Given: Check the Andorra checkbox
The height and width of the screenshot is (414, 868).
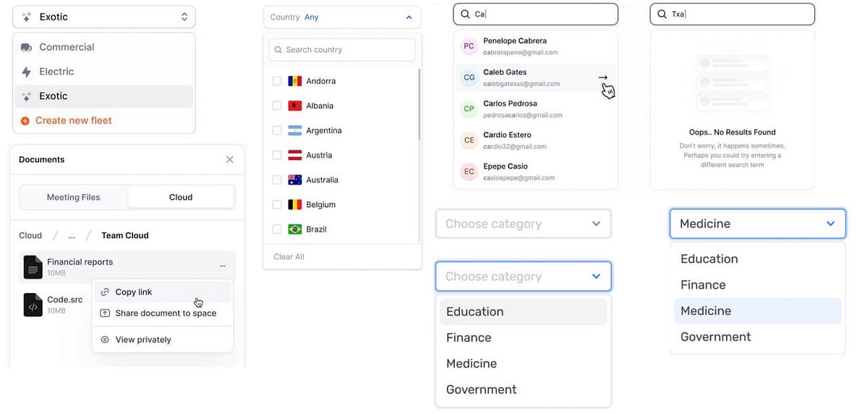Looking at the screenshot, I should (277, 81).
